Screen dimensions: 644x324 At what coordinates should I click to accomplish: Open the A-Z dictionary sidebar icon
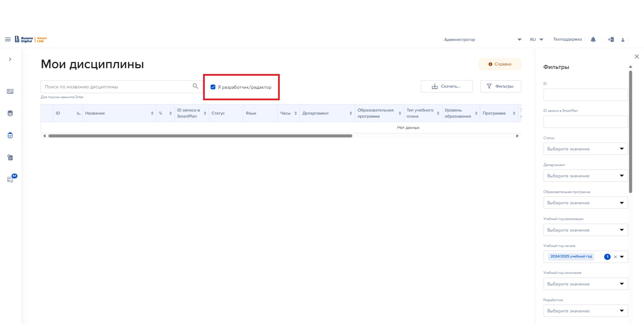[10, 91]
